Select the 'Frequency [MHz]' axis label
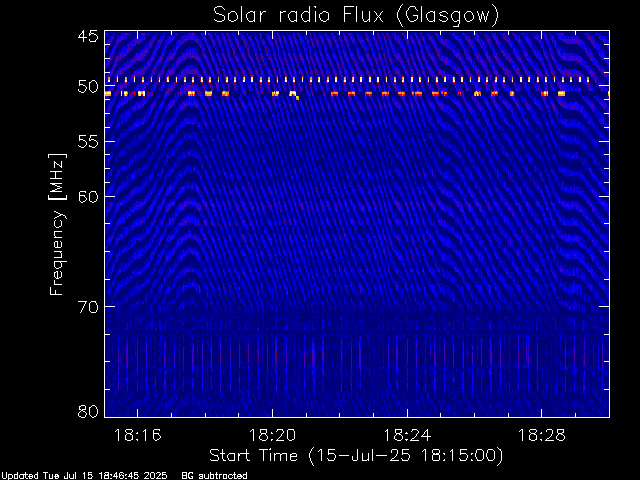The image size is (640, 480). point(57,224)
